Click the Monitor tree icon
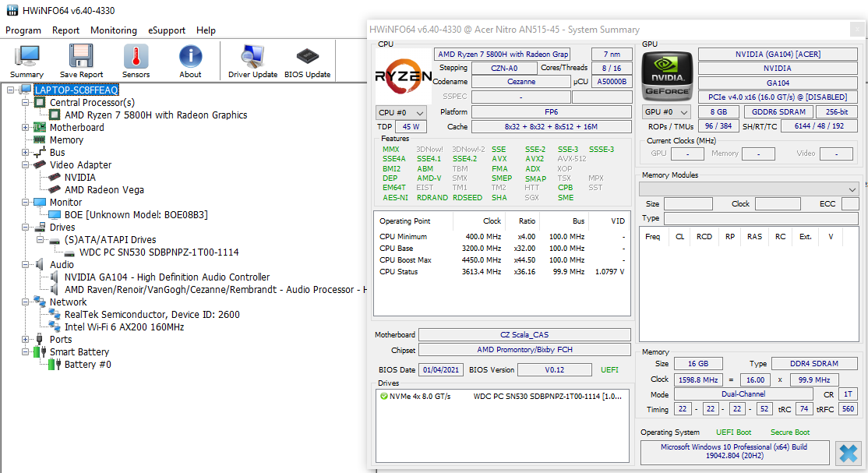This screenshot has height=473, width=868. coord(39,202)
